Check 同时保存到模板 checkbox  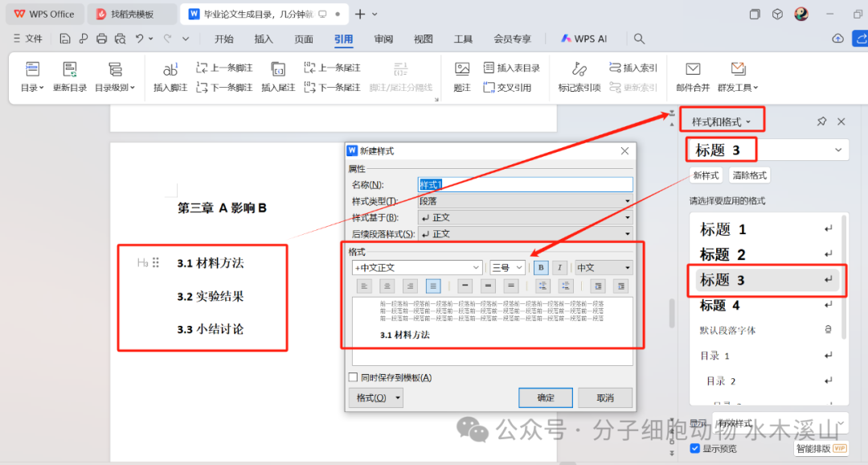click(x=353, y=377)
